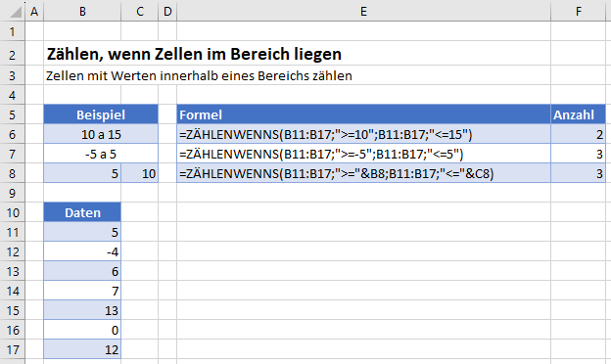Select the 'Formel' header cell
The height and width of the screenshot is (364, 611).
coord(363,114)
